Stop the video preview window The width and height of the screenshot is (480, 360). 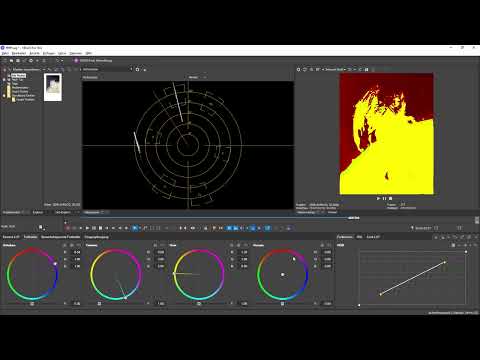390,198
